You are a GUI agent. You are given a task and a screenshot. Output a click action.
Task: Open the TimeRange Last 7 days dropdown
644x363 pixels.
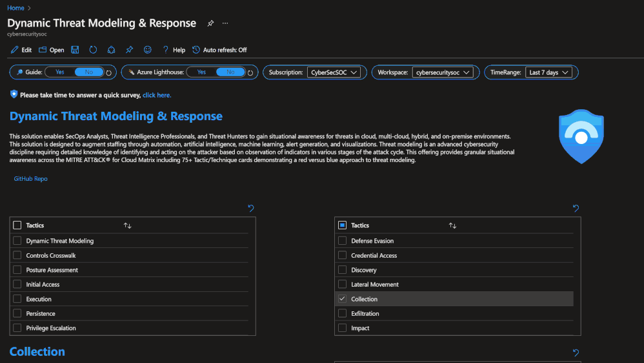548,72
